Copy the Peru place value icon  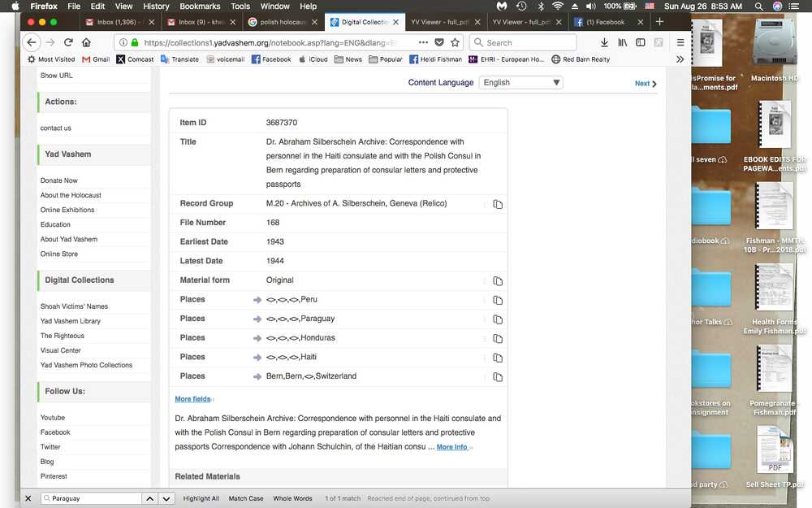(498, 300)
